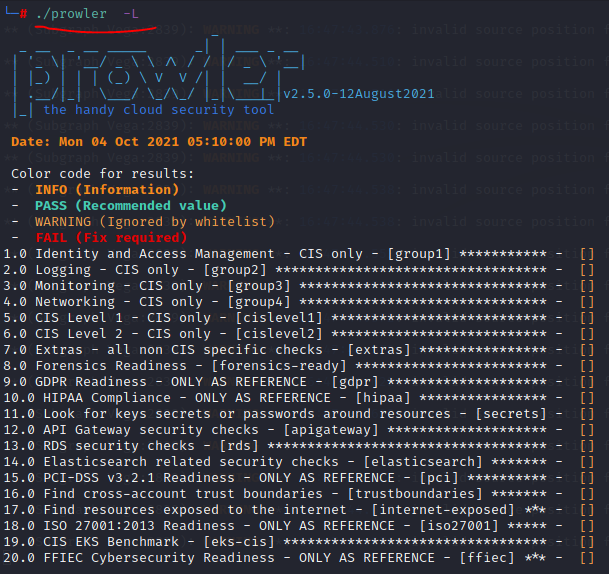Click the [cislevel2] tag text
The width and height of the screenshot is (609, 574).
coord(279,333)
